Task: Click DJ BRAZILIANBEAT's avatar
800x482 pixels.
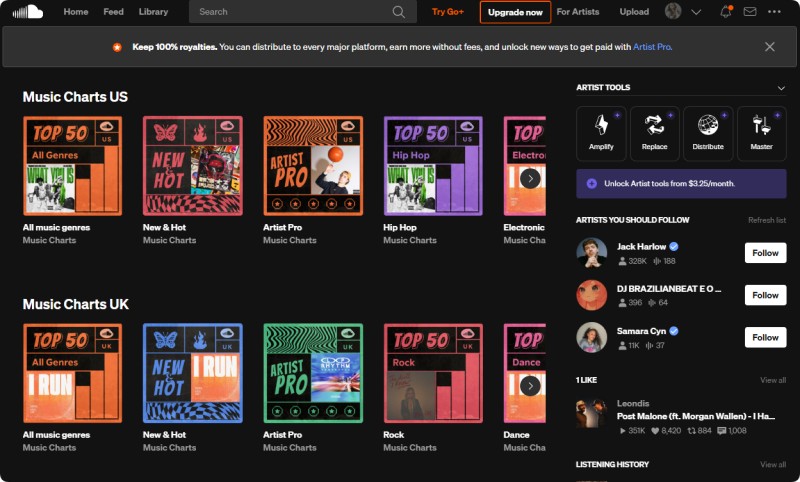Action: [591, 295]
